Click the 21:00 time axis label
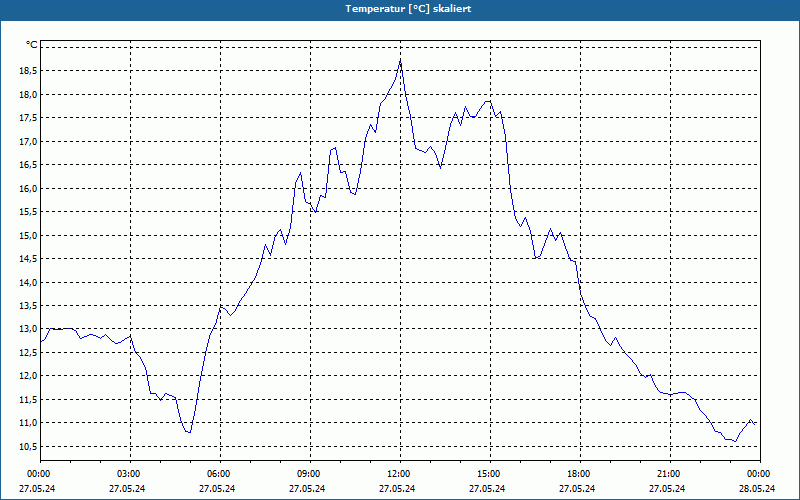 [x=670, y=474]
